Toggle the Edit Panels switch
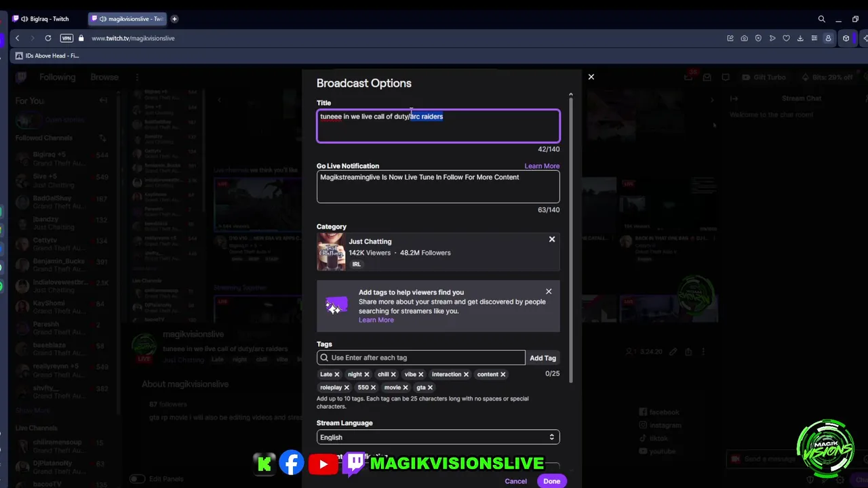The image size is (868, 488). coord(136,479)
